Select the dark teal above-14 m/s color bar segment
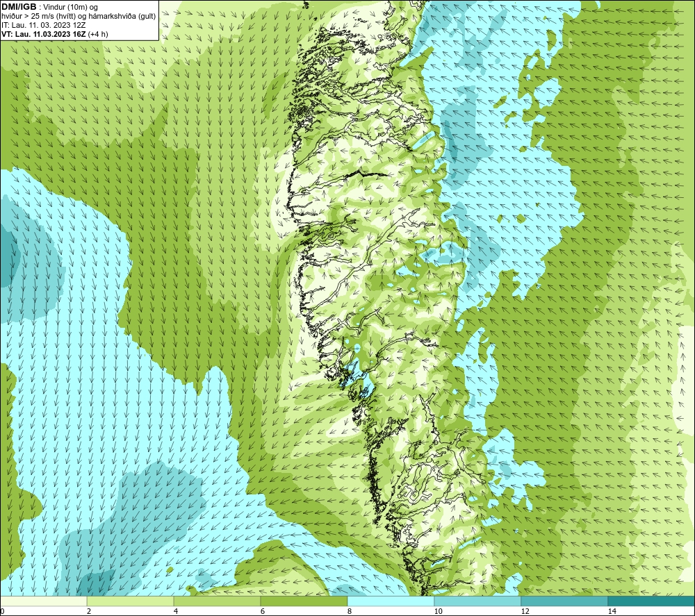This screenshot has height=616, width=695. [651, 601]
